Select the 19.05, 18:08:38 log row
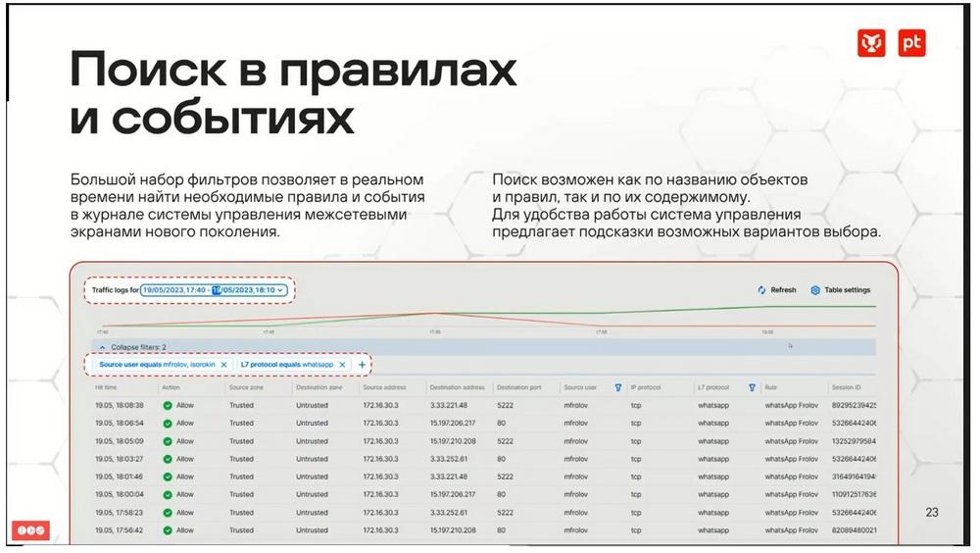The image size is (980, 553). click(x=484, y=405)
